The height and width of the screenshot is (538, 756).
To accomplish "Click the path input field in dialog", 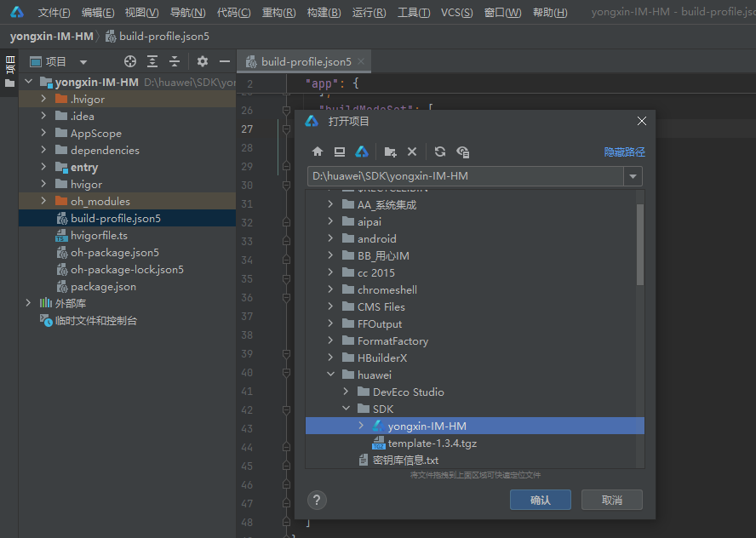I will pos(466,176).
